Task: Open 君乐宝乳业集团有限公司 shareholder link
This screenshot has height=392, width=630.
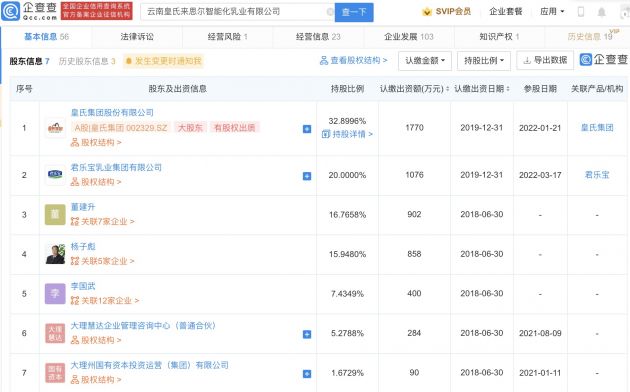Action: click(116, 167)
